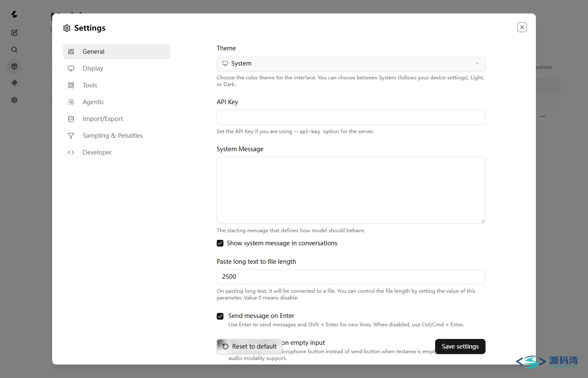Click the "Settings" dialog title text

[90, 28]
